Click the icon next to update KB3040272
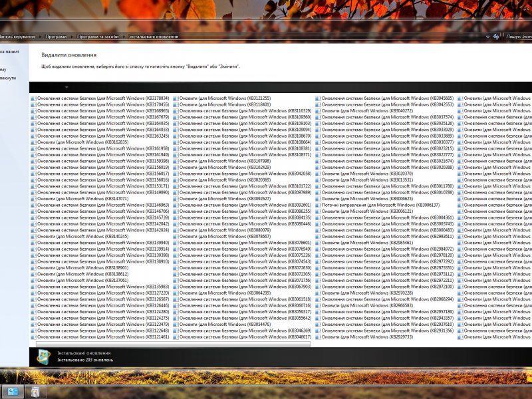Viewport: 532px width, 399px height. [318, 111]
